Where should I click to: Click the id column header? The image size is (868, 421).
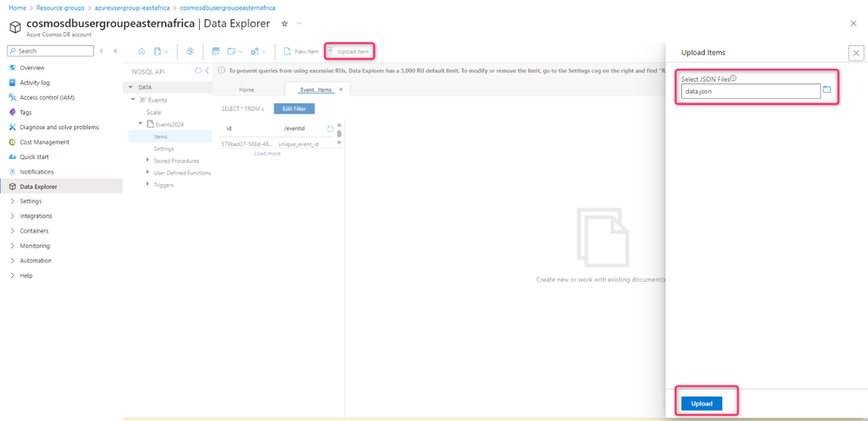pyautogui.click(x=229, y=128)
